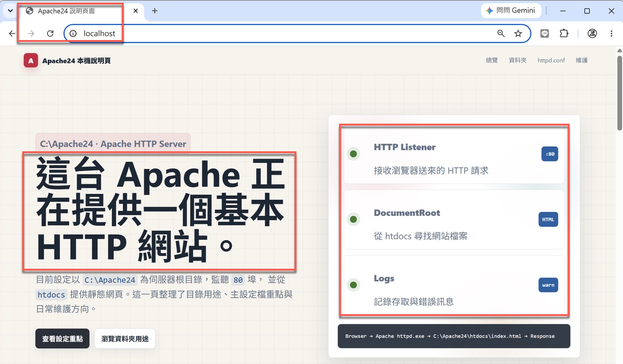
Task: Click the scrollbar up arrow
Action: click(x=619, y=50)
